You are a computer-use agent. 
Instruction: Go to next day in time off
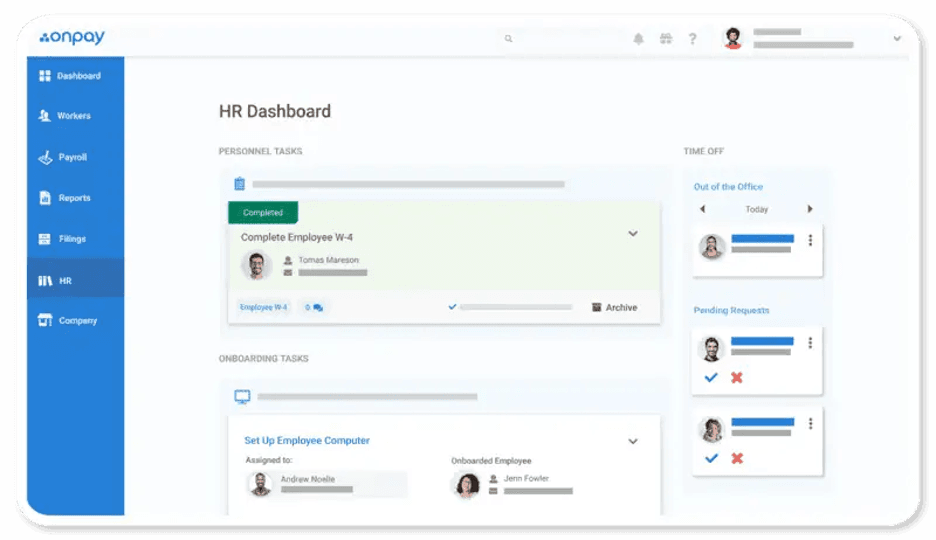[x=810, y=209]
